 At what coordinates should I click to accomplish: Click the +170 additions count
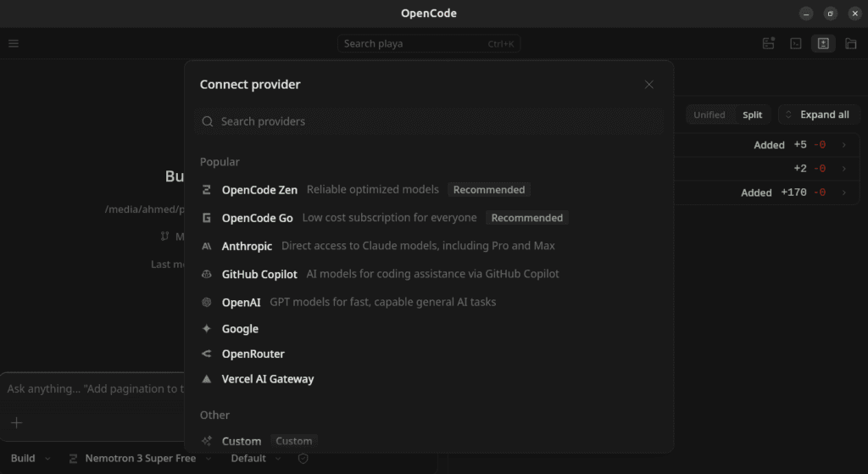click(793, 192)
